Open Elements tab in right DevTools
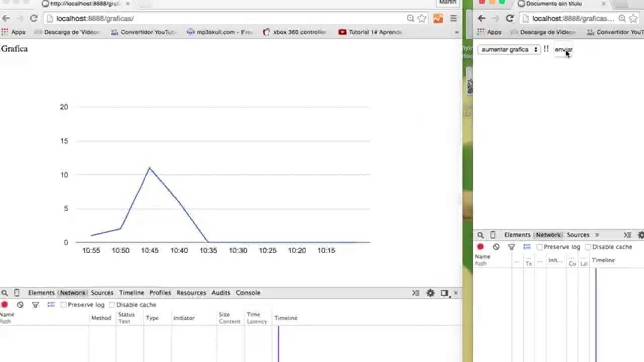 (x=517, y=235)
